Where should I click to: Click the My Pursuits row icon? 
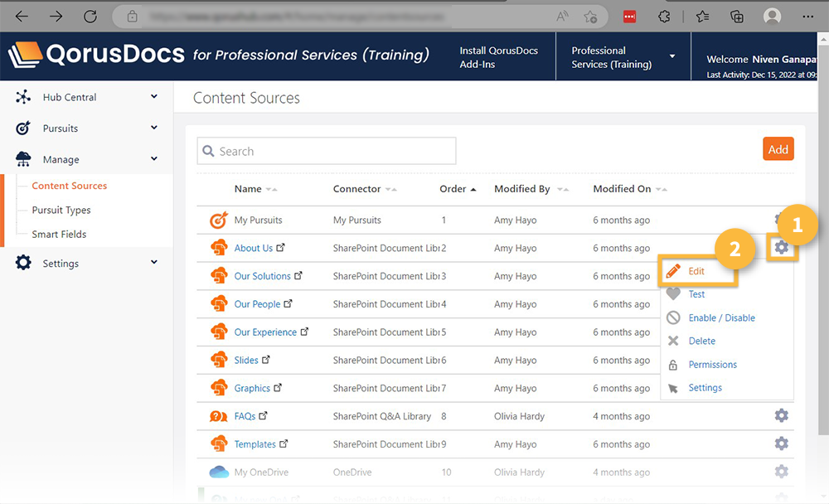(218, 220)
